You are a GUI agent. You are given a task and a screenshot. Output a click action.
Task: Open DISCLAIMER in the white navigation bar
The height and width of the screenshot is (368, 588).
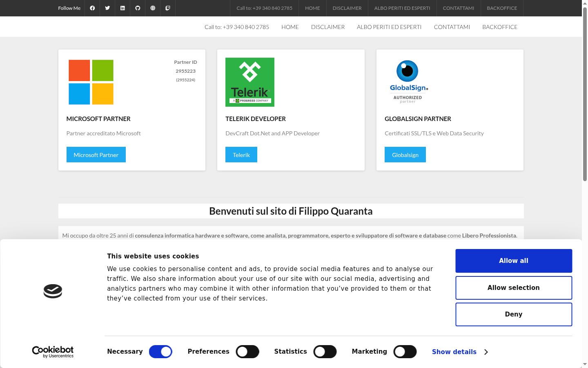tap(328, 27)
